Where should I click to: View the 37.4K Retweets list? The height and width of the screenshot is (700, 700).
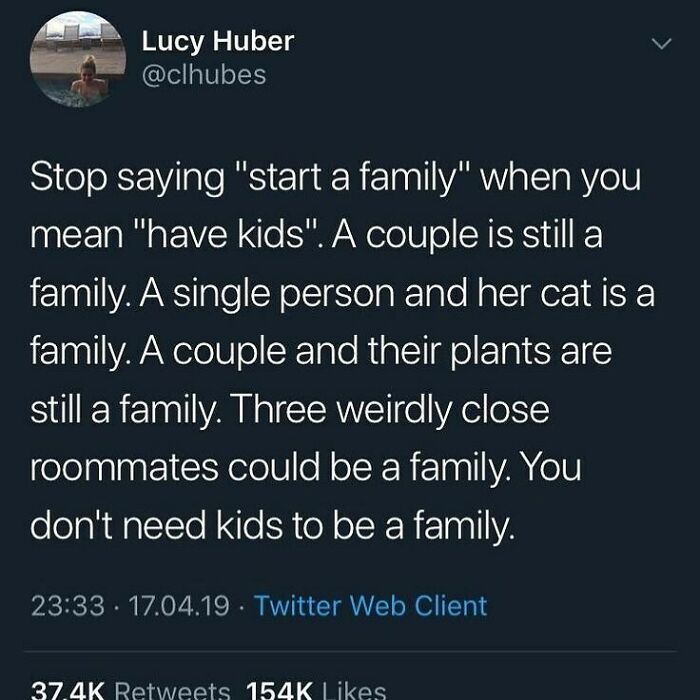point(130,689)
